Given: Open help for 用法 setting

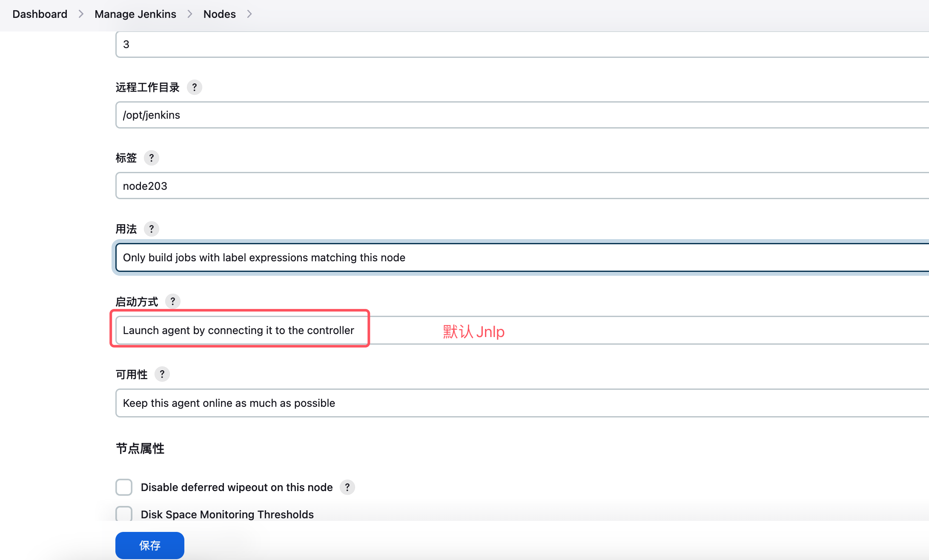Looking at the screenshot, I should point(152,229).
